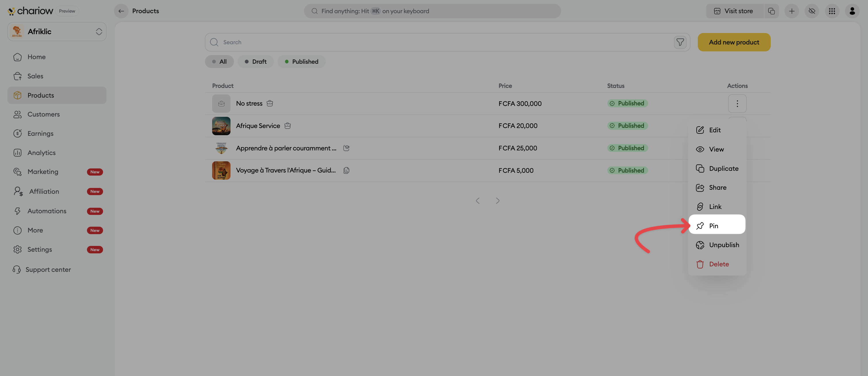Click the back arrow beside Products title
Viewport: 868px width, 376px height.
click(121, 11)
